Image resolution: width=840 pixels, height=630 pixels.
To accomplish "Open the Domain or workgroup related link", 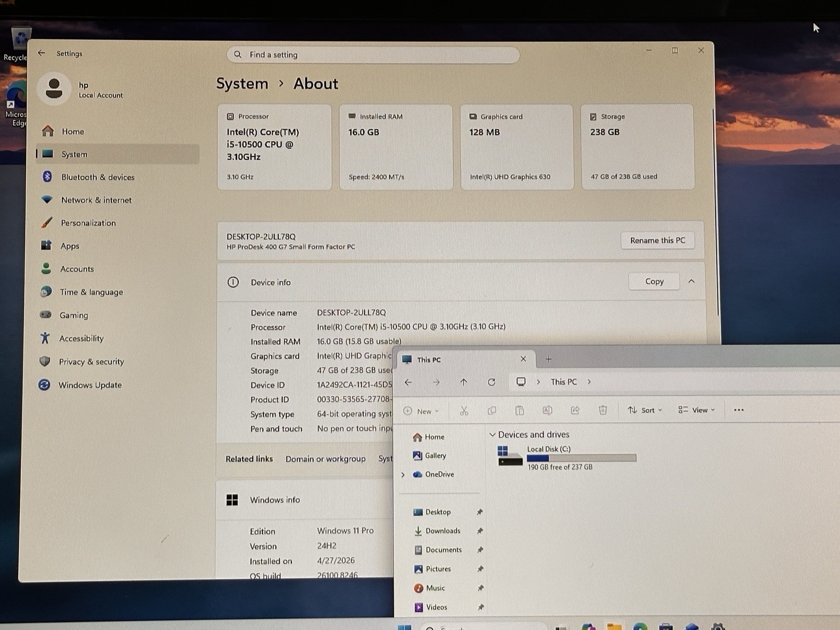I will pyautogui.click(x=325, y=459).
